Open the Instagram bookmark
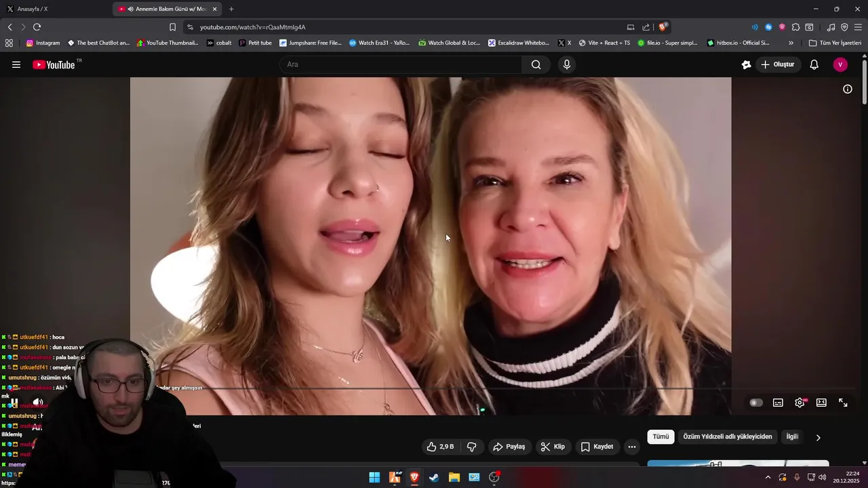The width and height of the screenshot is (868, 488). (x=43, y=43)
